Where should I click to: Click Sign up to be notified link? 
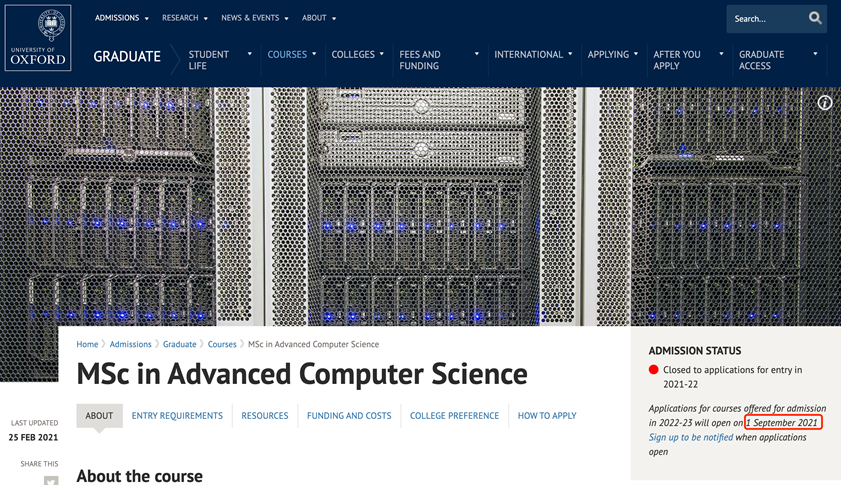pyautogui.click(x=691, y=437)
